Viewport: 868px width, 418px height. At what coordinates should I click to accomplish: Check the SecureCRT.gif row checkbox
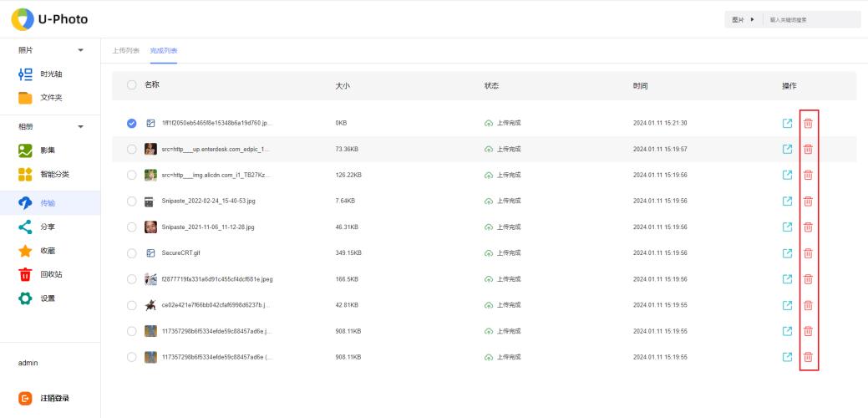click(x=131, y=253)
